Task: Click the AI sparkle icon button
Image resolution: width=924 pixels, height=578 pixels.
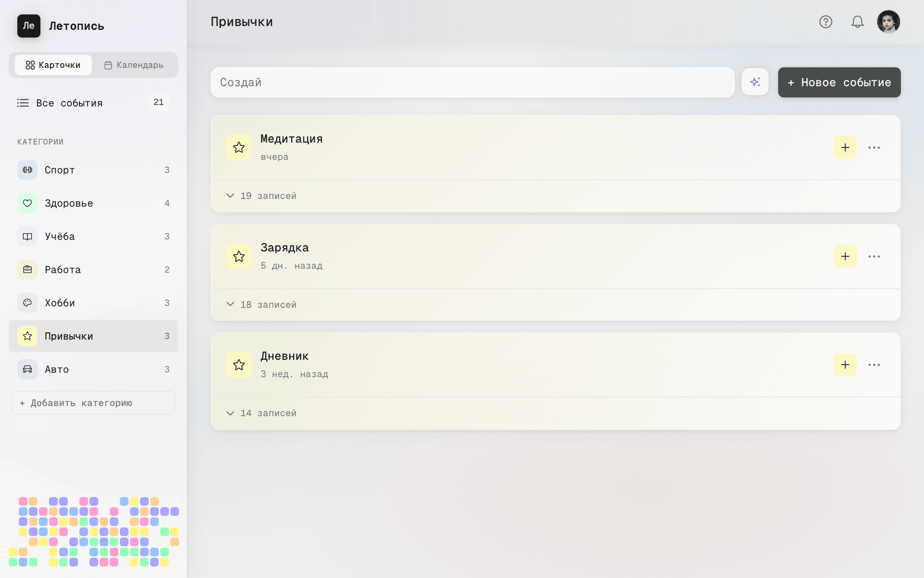Action: click(x=755, y=82)
